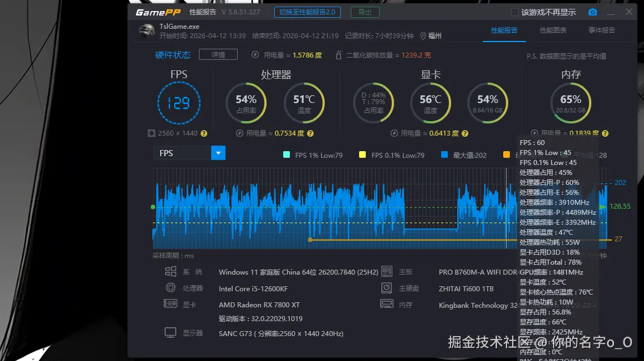
Task: Switch to the 性能报告 tab
Action: point(504,30)
